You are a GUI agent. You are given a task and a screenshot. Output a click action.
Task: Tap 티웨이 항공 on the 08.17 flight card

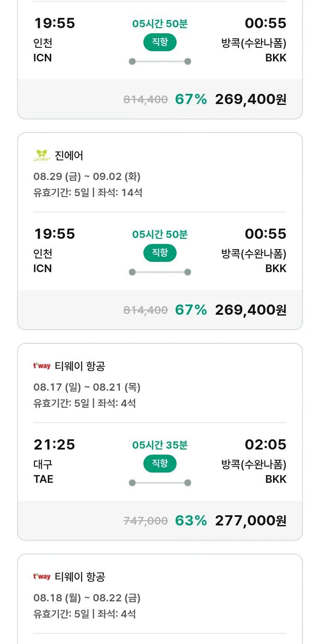pyautogui.click(x=80, y=366)
